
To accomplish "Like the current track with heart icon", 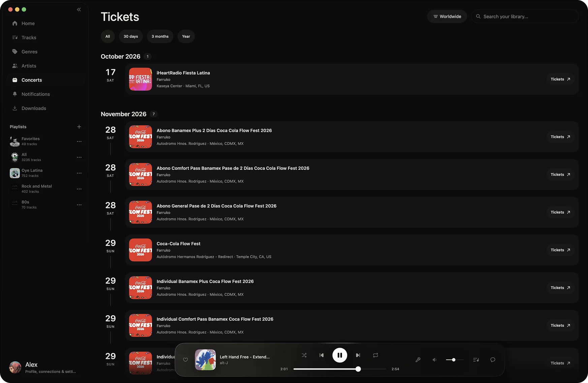I will pos(185,360).
